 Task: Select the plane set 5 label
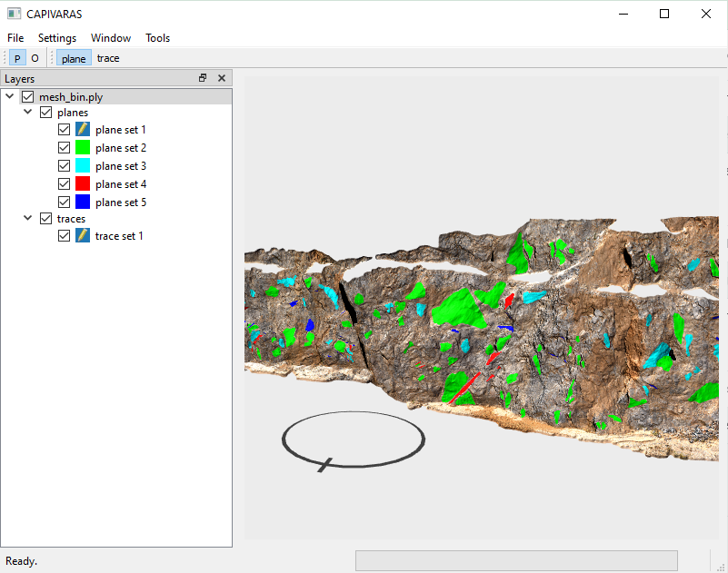(x=121, y=203)
